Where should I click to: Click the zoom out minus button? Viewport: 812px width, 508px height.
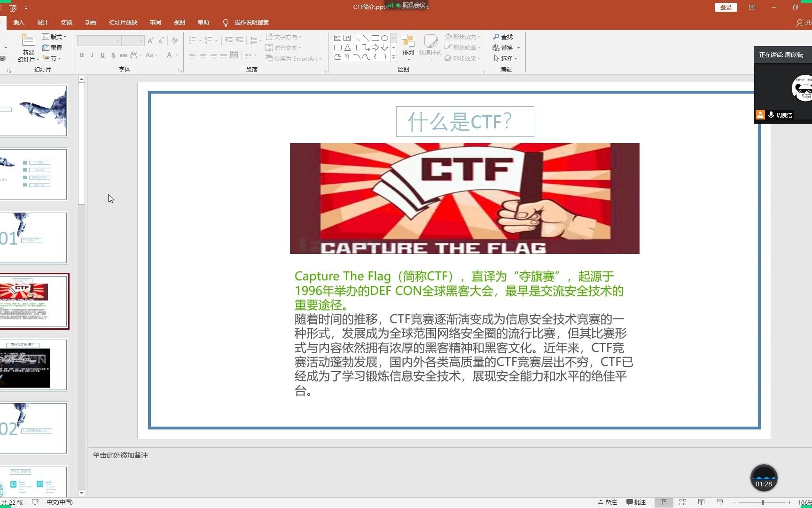coord(734,502)
